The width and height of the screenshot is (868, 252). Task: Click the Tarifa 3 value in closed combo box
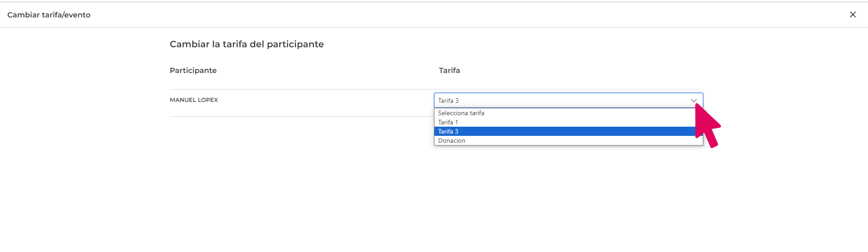coord(448,101)
